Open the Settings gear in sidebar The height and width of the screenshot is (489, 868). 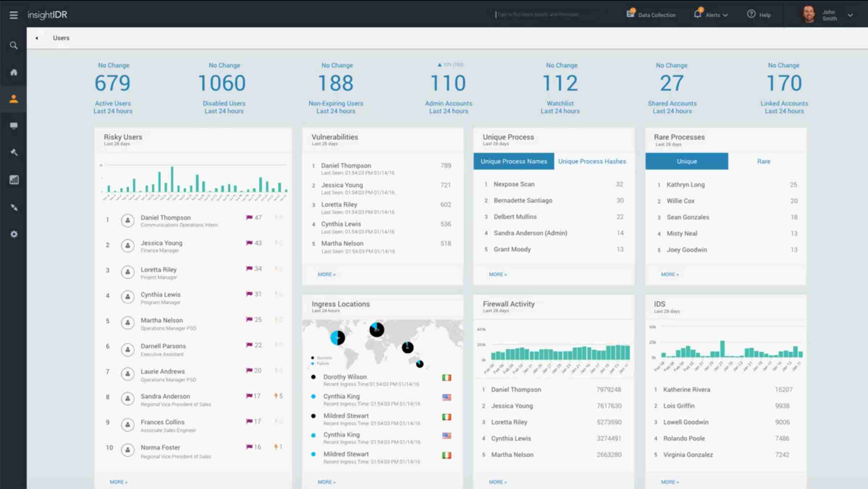point(14,234)
